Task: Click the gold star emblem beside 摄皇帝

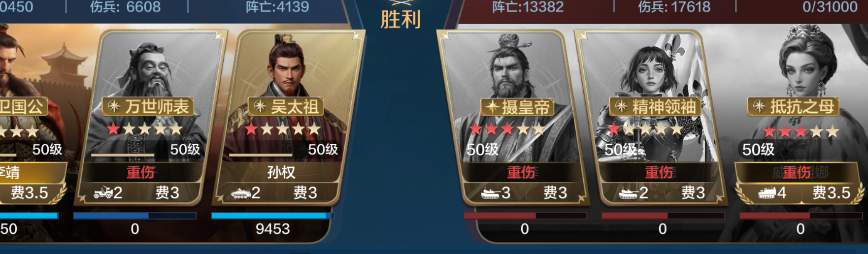Action: tap(492, 107)
